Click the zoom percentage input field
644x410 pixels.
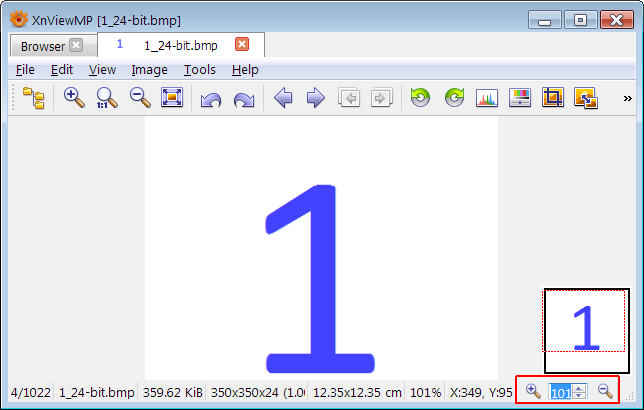(x=561, y=393)
